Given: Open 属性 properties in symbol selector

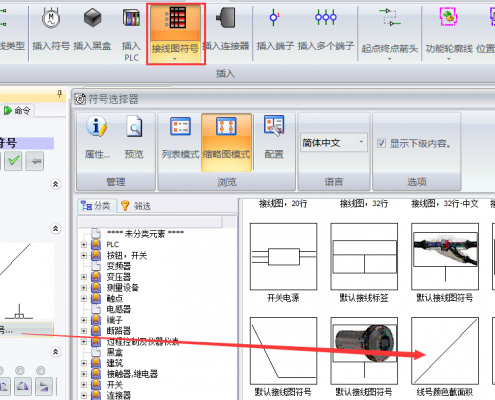Looking at the screenshot, I should (x=97, y=126).
